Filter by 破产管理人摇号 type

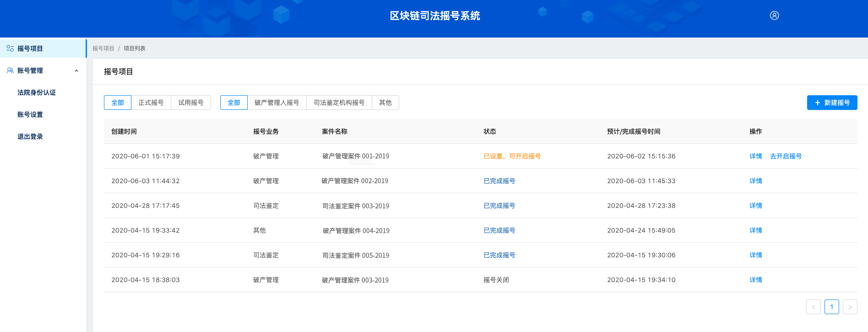(277, 103)
